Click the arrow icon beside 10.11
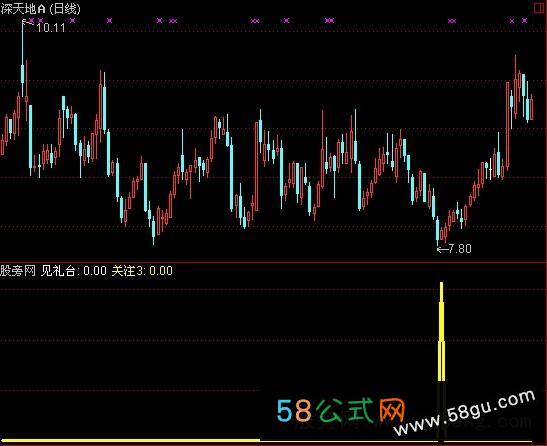The image size is (547, 446). (29, 23)
